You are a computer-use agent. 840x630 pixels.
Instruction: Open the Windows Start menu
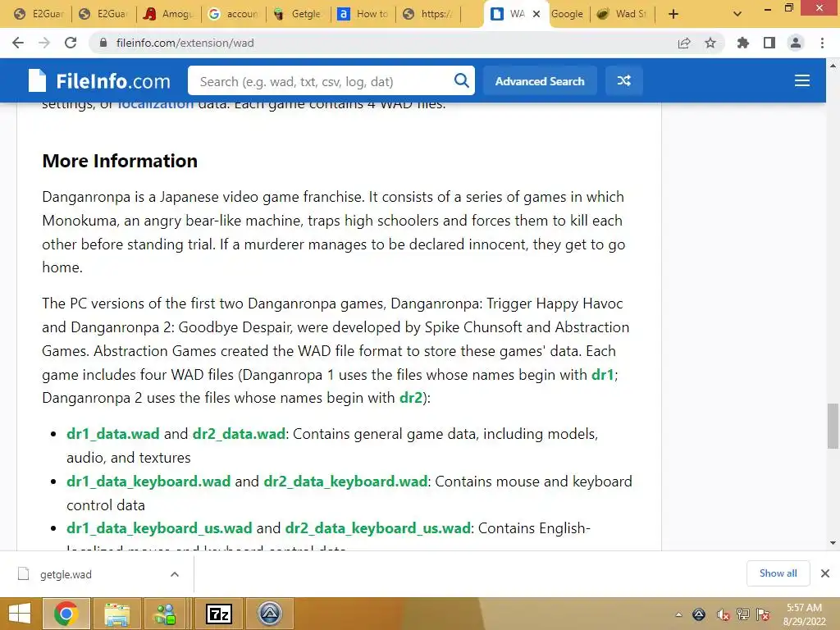(x=20, y=614)
